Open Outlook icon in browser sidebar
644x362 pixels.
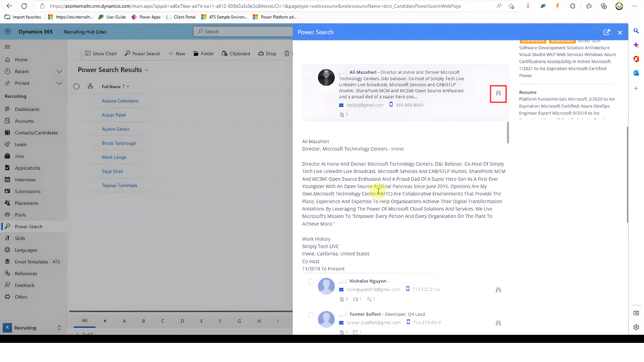coord(636,73)
